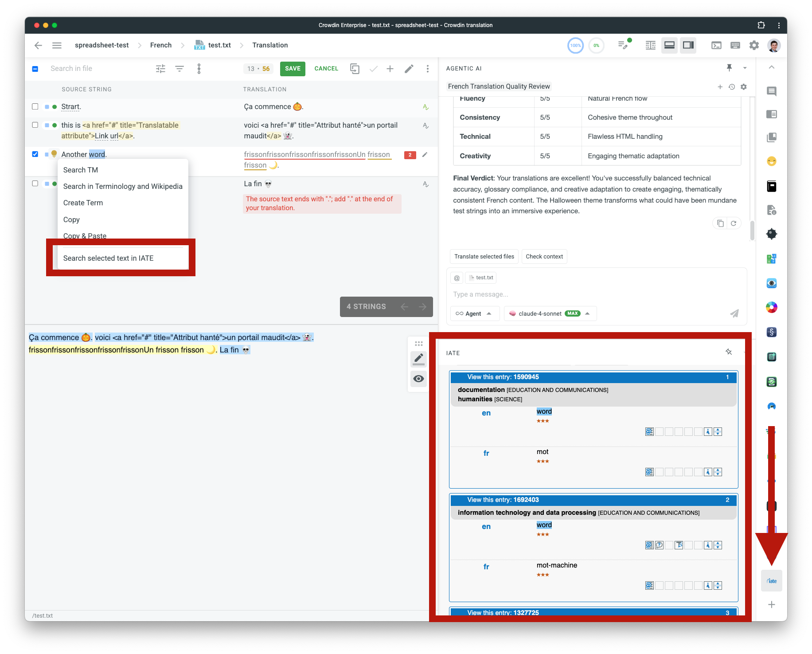The image size is (812, 654).
Task: Expand the Agent mode dropdown
Action: coord(474,313)
